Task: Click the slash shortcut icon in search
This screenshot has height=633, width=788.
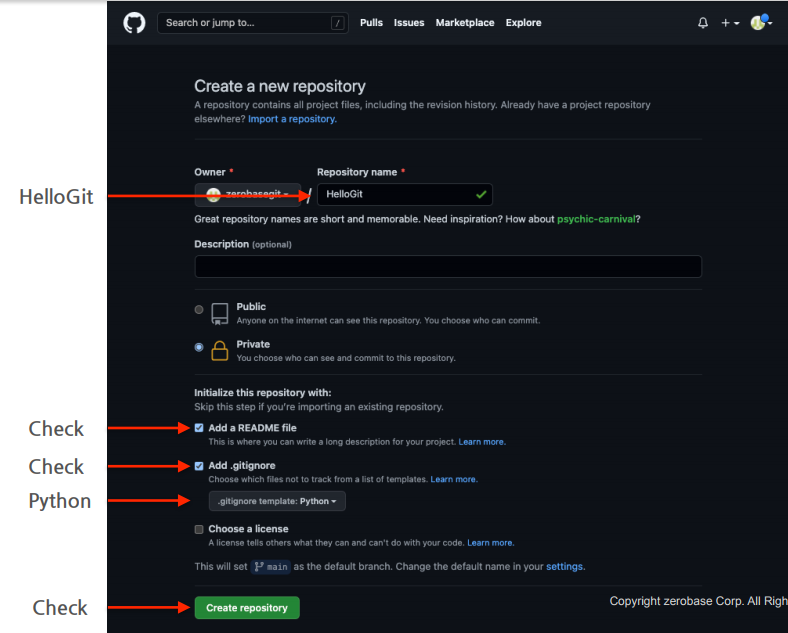Action: (338, 23)
